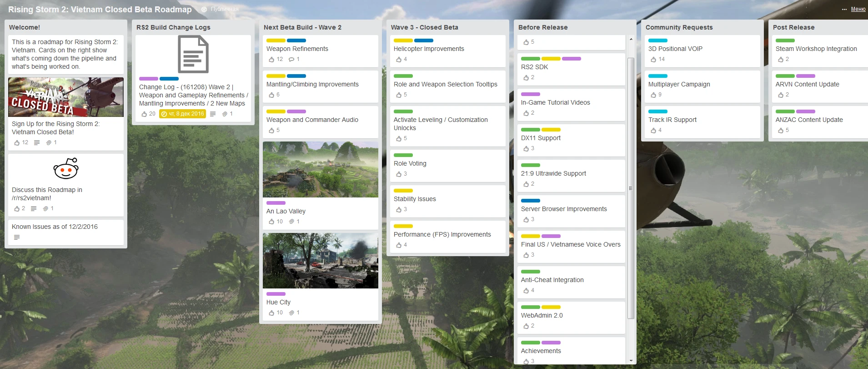Open the Performance (FPS) Improvements card
The image size is (868, 369).
click(x=448, y=237)
